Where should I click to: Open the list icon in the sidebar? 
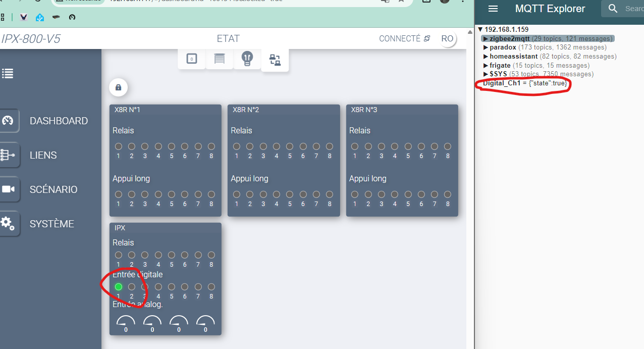pyautogui.click(x=8, y=74)
